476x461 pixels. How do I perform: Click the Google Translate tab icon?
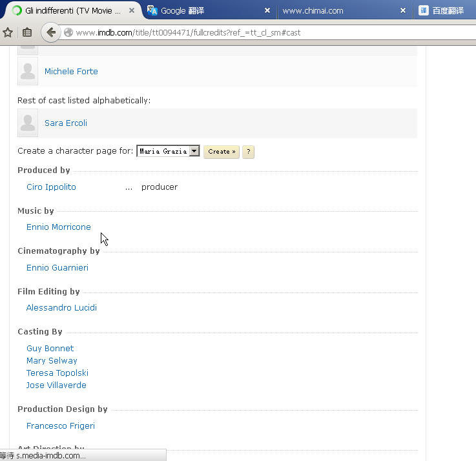tap(152, 10)
